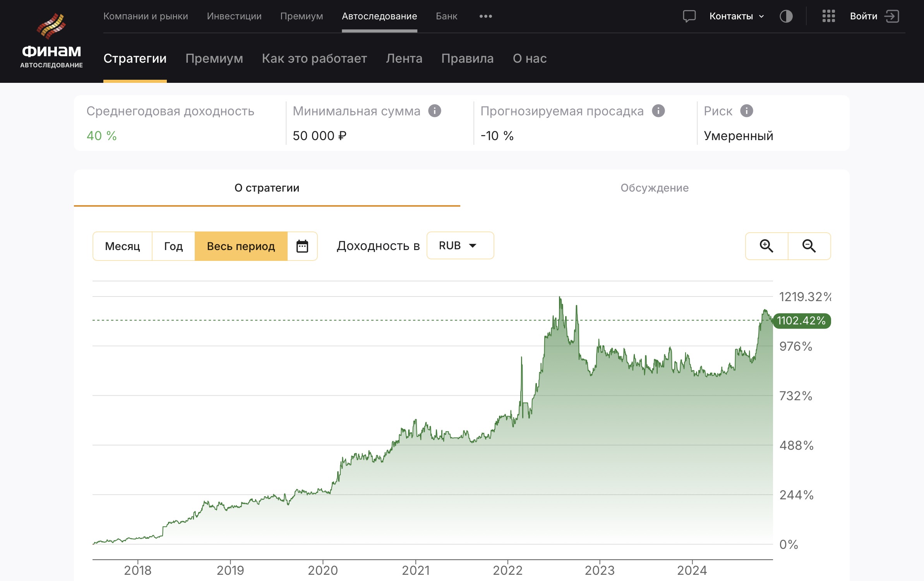The width and height of the screenshot is (924, 581).
Task: Switch to the Обсуждение tab
Action: 655,188
